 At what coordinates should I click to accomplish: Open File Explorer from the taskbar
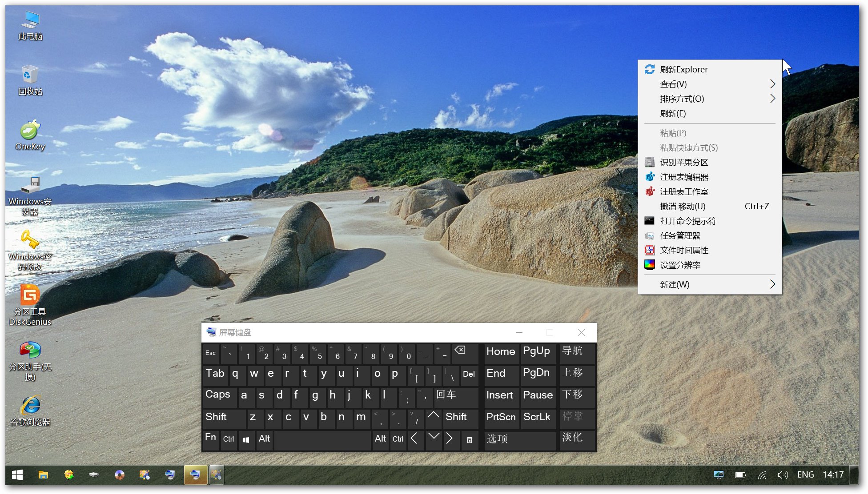[x=43, y=475]
